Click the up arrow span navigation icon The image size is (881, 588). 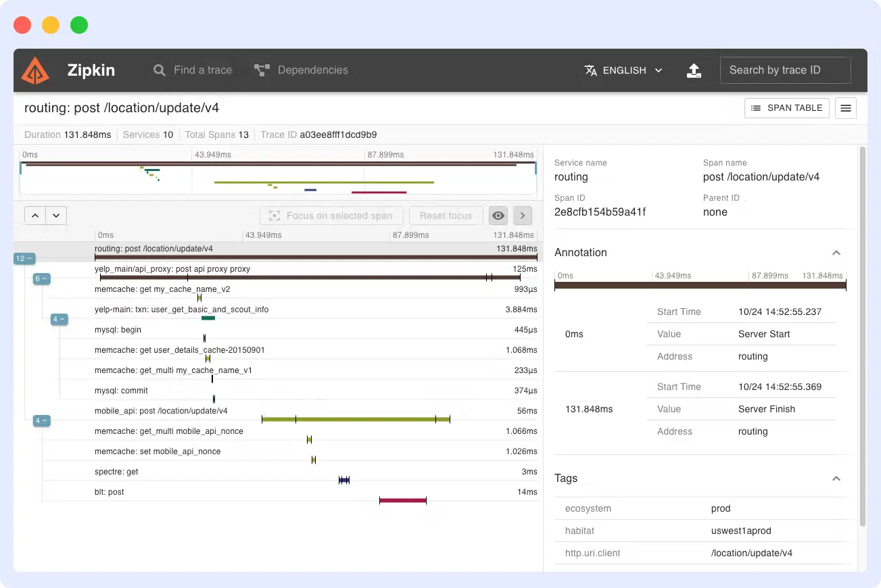(35, 215)
